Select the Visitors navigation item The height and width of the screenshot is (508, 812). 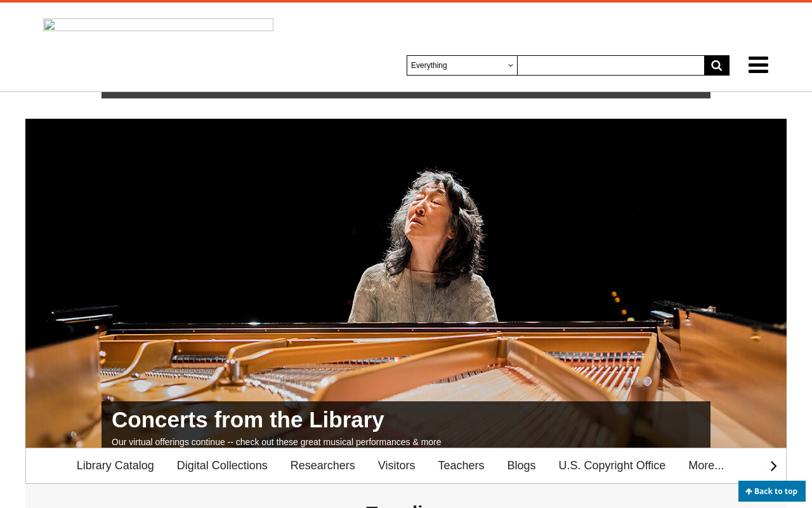(x=396, y=465)
